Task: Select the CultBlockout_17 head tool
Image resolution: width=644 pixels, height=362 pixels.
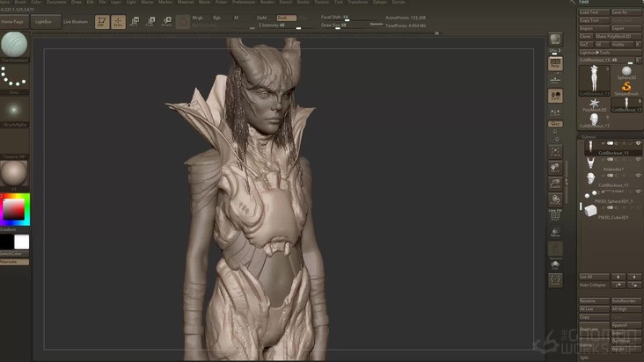Action: [595, 121]
